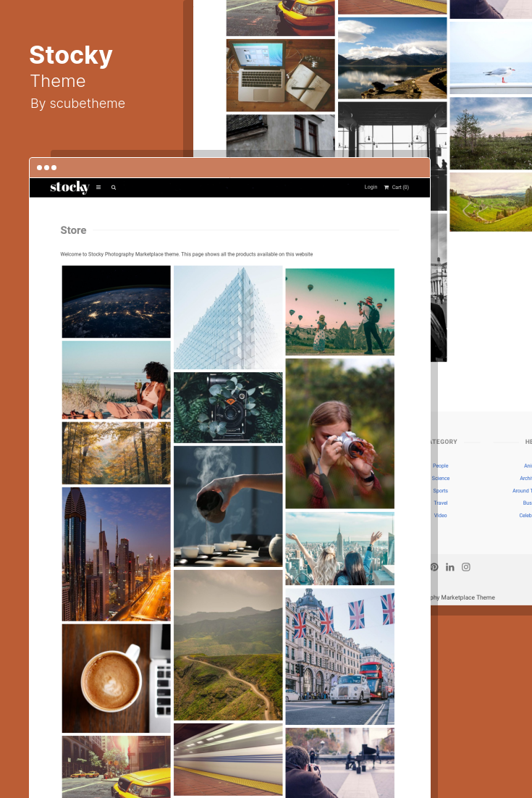Click the 'By scubetheme' author text
Image resolution: width=532 pixels, height=798 pixels.
pyautogui.click(x=78, y=104)
